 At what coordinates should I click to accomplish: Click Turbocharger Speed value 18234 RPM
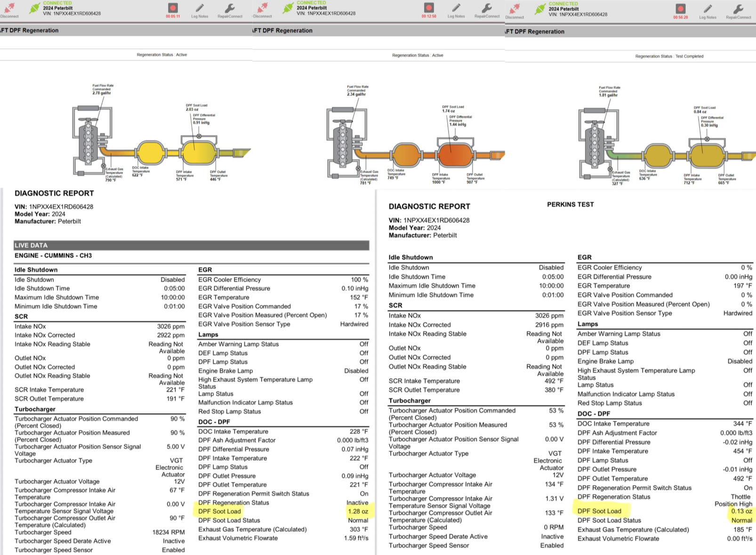click(x=168, y=532)
